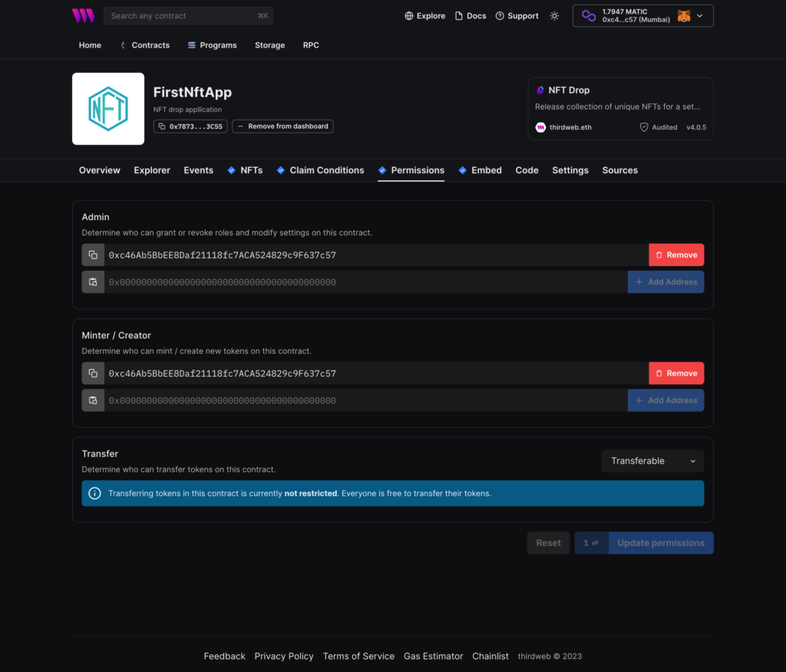
Task: Click the thirdweb logo icon
Action: (x=83, y=15)
